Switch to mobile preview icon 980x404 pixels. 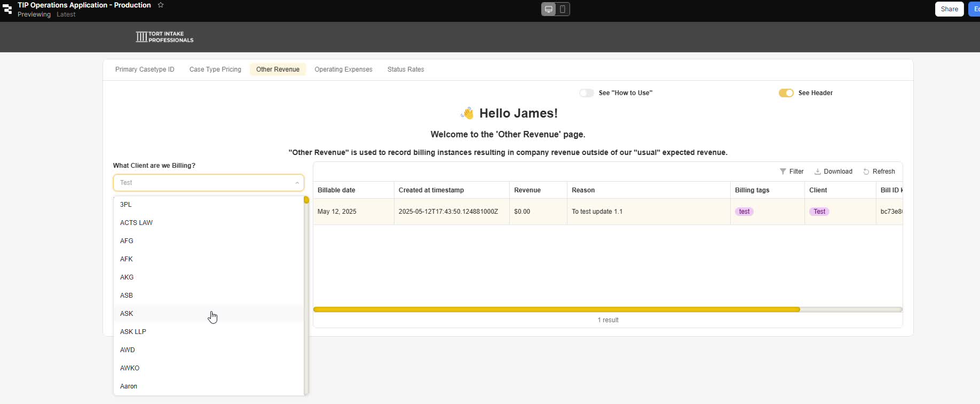(563, 9)
